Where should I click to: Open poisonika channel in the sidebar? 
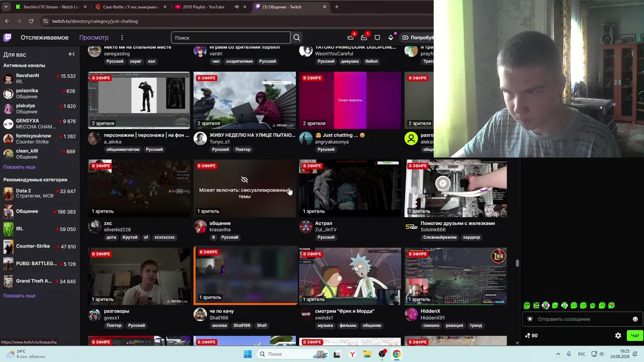pos(39,94)
